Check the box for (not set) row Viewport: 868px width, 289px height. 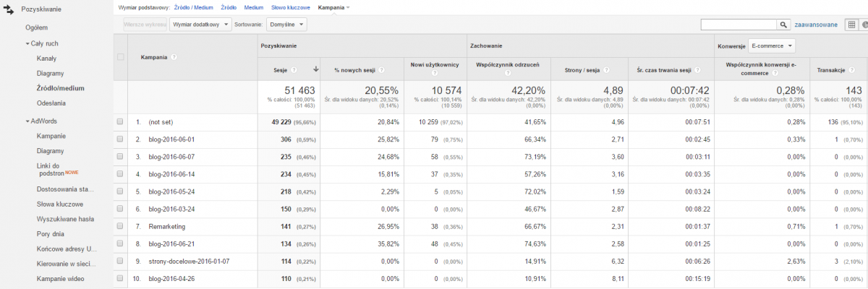pos(121,122)
